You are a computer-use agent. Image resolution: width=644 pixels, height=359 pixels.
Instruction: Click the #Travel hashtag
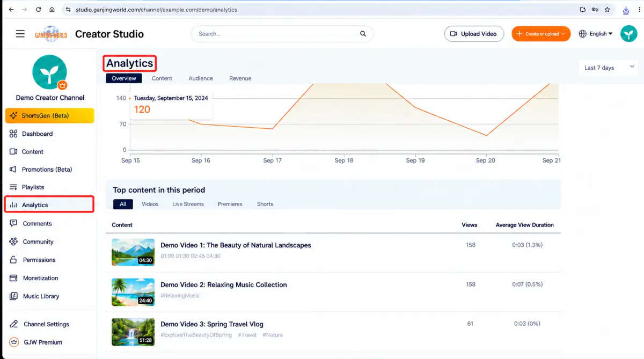click(x=247, y=335)
